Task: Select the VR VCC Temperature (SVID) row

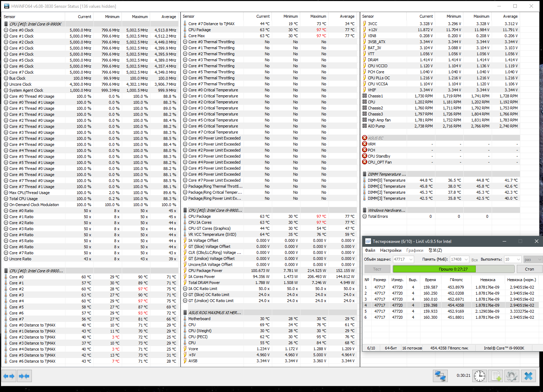Action: click(269, 234)
